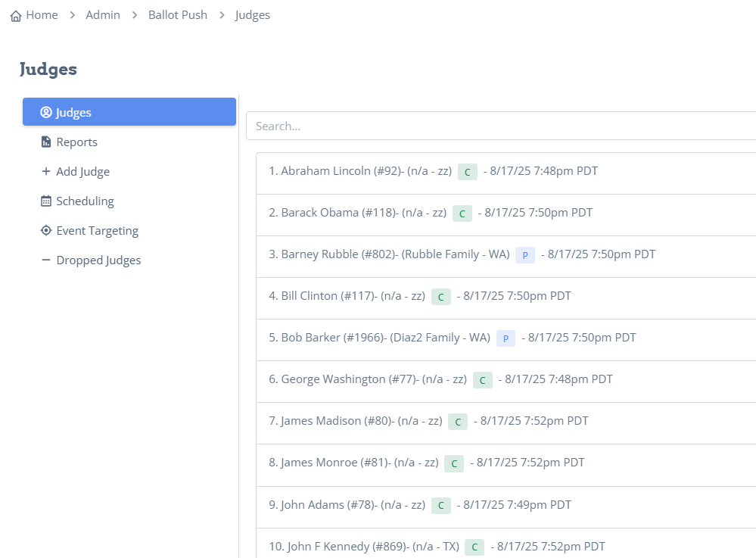The image size is (756, 558).
Task: Select the George Washington (#77) row
Action: click(506, 382)
